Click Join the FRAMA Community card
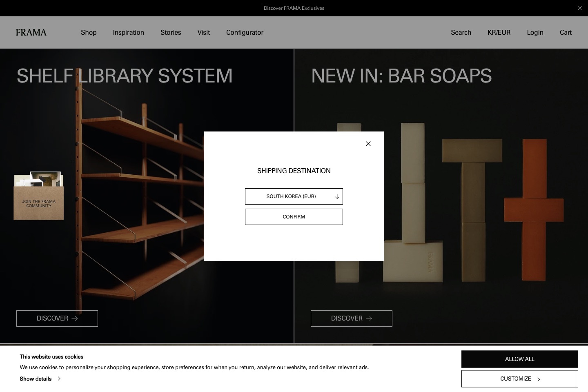 pos(39,196)
